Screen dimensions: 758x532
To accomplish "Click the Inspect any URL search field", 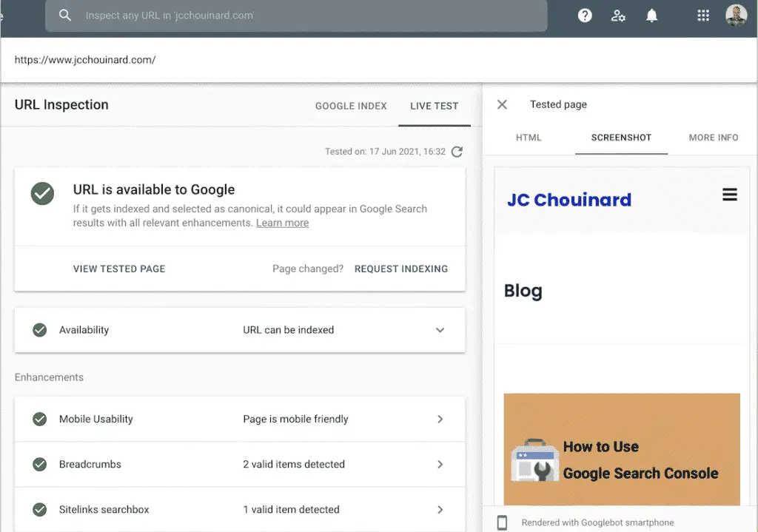I will [x=296, y=16].
